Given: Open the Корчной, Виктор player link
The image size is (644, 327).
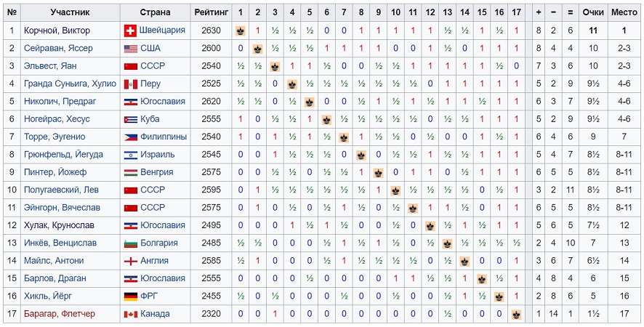Looking at the screenshot, I should (x=57, y=31).
